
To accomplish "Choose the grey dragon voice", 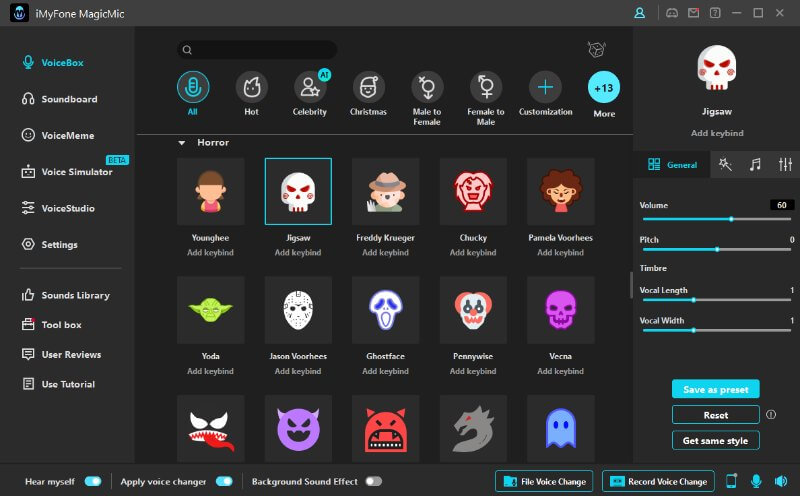I will pos(473,429).
